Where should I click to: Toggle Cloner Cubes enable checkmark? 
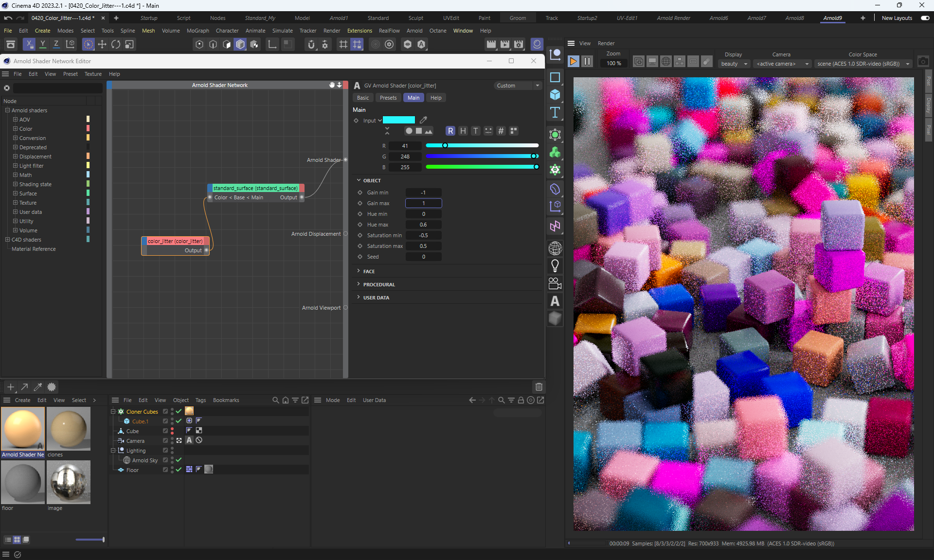point(179,411)
